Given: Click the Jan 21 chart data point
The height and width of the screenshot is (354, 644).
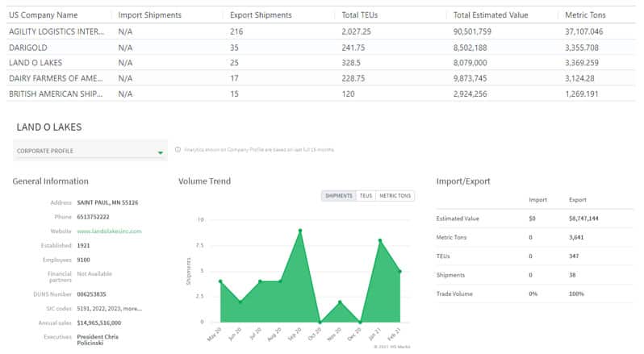Looking at the screenshot, I should (x=380, y=240).
